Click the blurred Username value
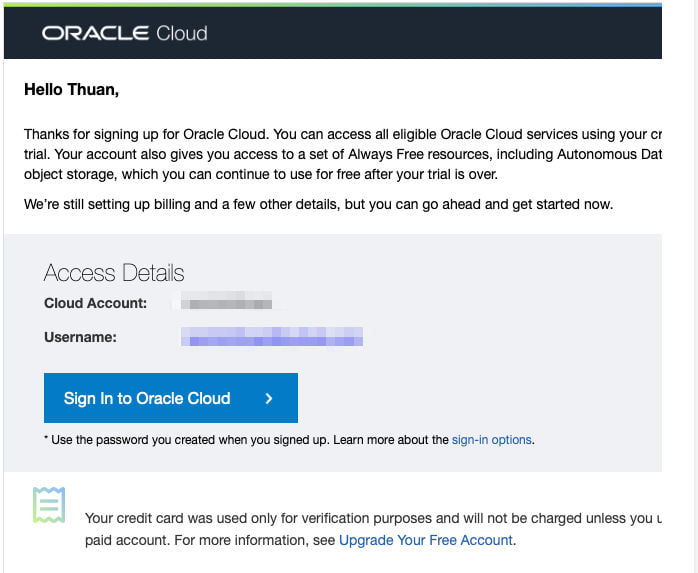698x573 pixels. (x=271, y=337)
